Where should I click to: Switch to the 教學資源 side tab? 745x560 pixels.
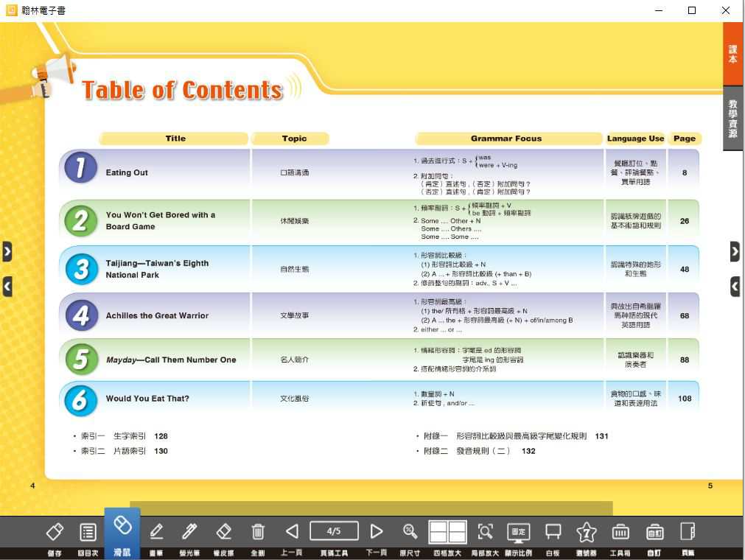click(732, 119)
